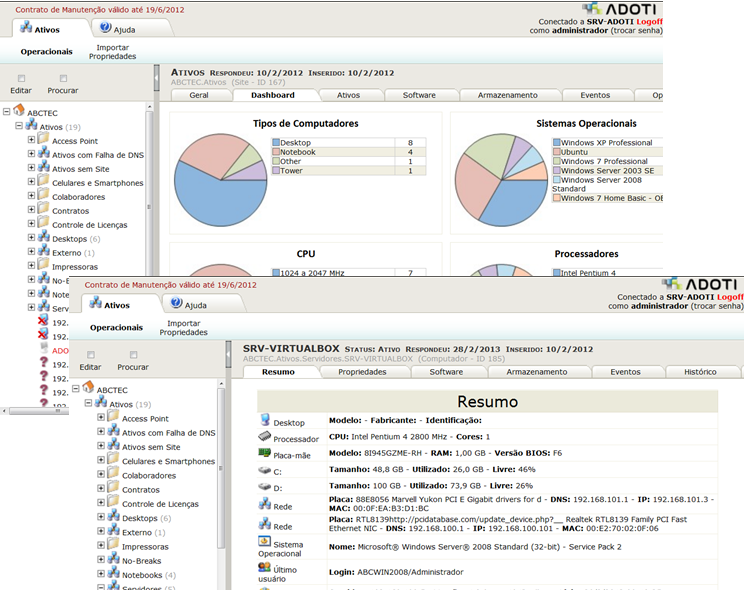Expand the No-Breaks tree node
The width and height of the screenshot is (744, 590).
pyautogui.click(x=101, y=561)
